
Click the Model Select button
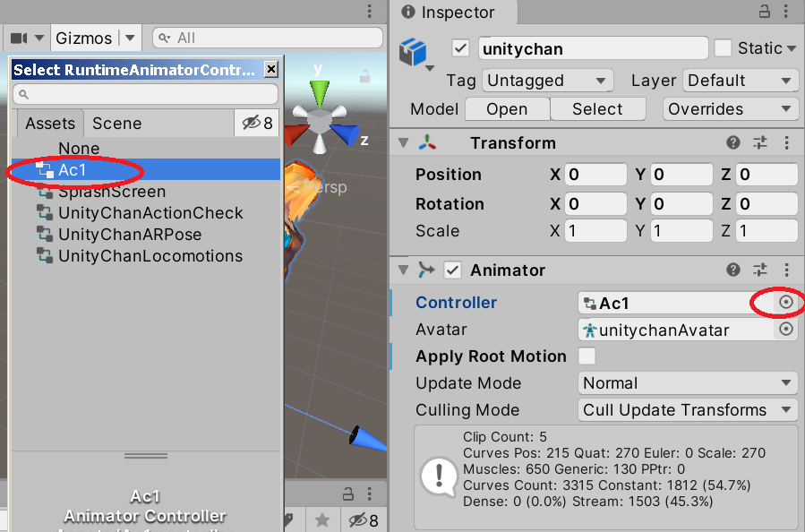point(597,109)
